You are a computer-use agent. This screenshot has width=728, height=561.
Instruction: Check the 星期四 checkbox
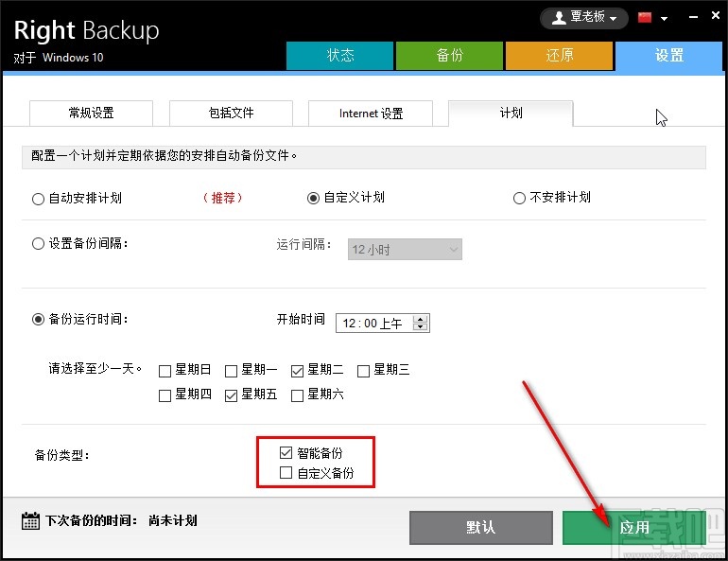[x=165, y=395]
